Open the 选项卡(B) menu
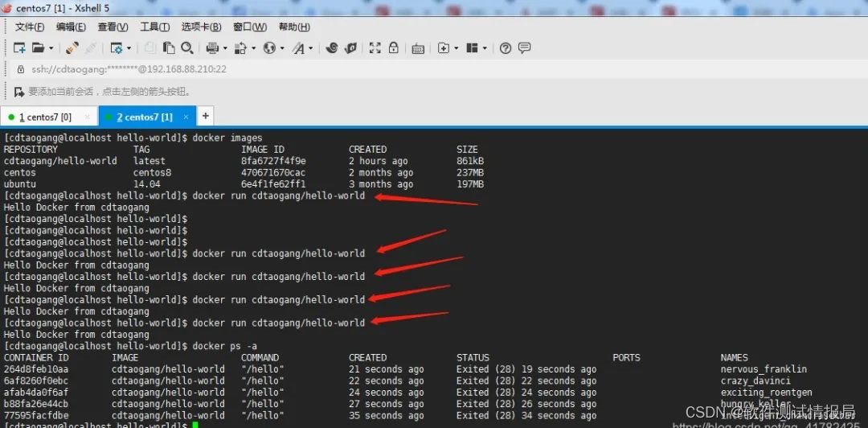Screen dimensions: 868x428 (x=201, y=27)
